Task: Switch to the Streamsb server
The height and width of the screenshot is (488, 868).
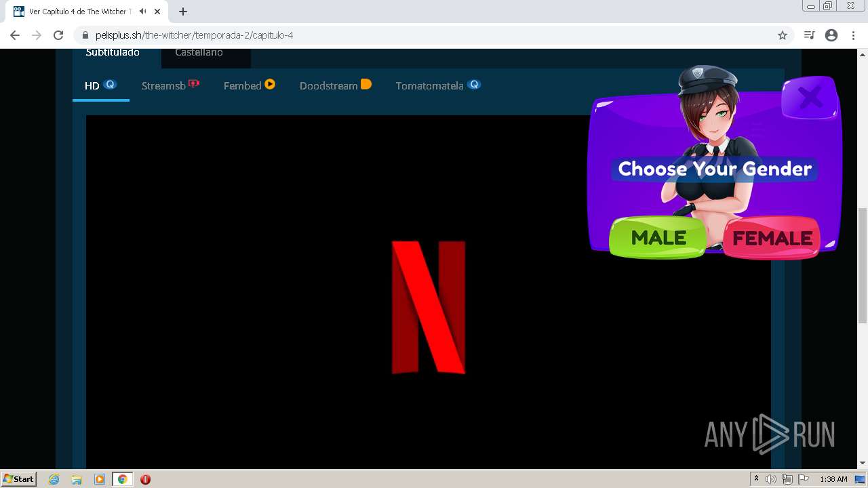Action: click(x=170, y=85)
